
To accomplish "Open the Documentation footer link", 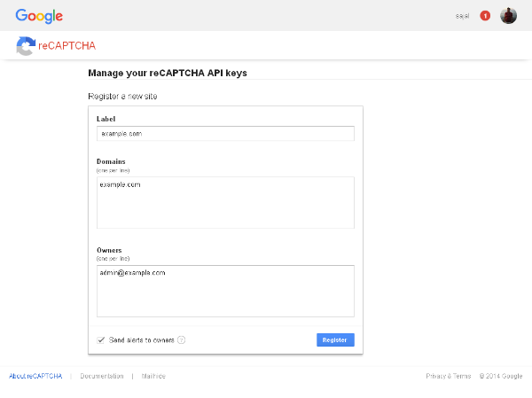I will point(102,376).
